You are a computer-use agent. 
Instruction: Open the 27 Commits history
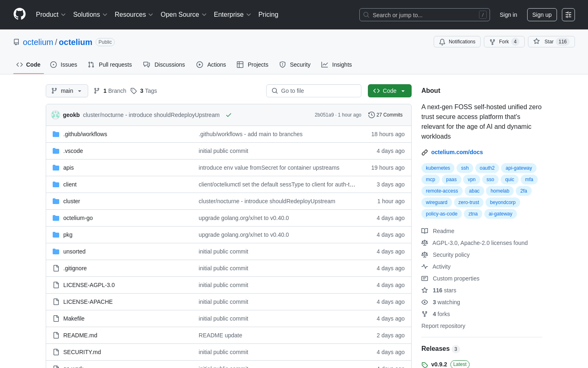(385, 115)
